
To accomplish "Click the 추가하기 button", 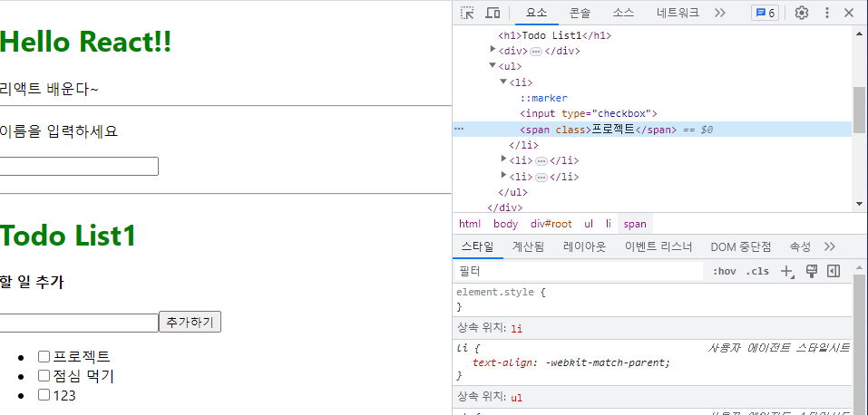I will 190,322.
